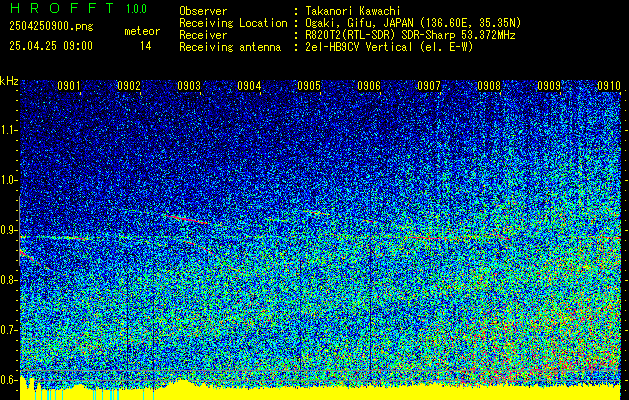Click the file name 2504250900.png

51,27
